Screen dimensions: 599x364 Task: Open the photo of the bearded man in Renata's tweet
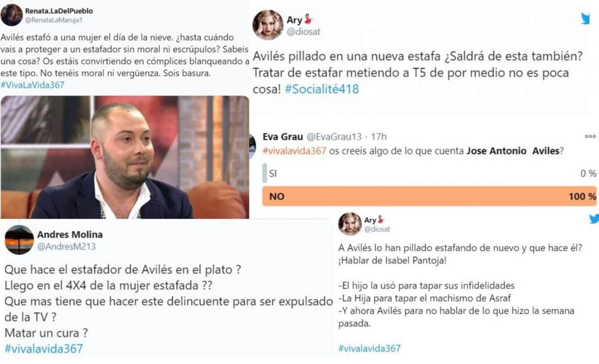click(x=125, y=157)
